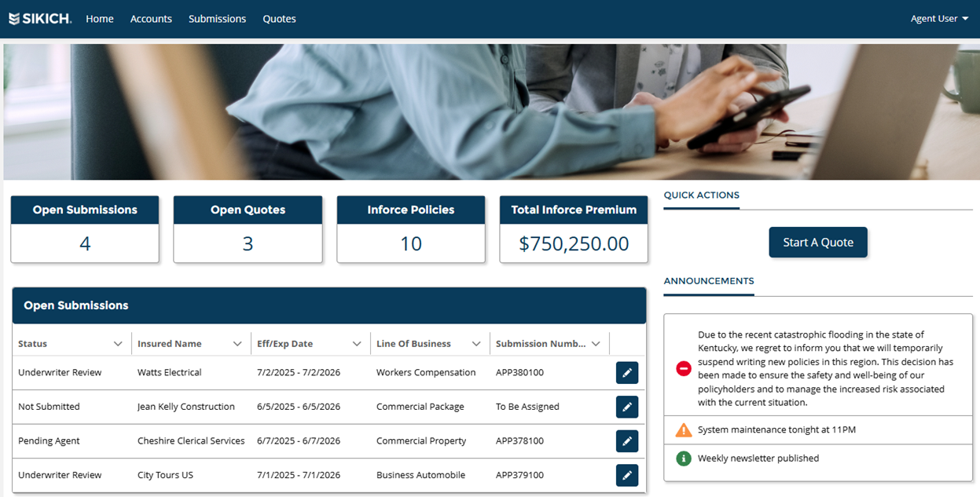Open edit for Cheshire Clerical Services row
Image resolution: width=980 pixels, height=497 pixels.
click(626, 441)
